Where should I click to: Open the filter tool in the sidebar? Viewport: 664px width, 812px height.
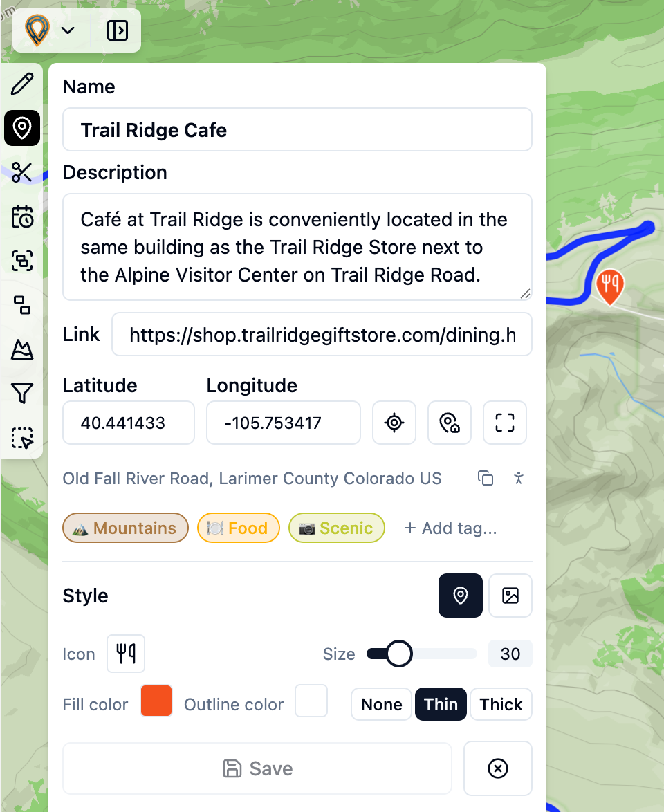point(21,394)
